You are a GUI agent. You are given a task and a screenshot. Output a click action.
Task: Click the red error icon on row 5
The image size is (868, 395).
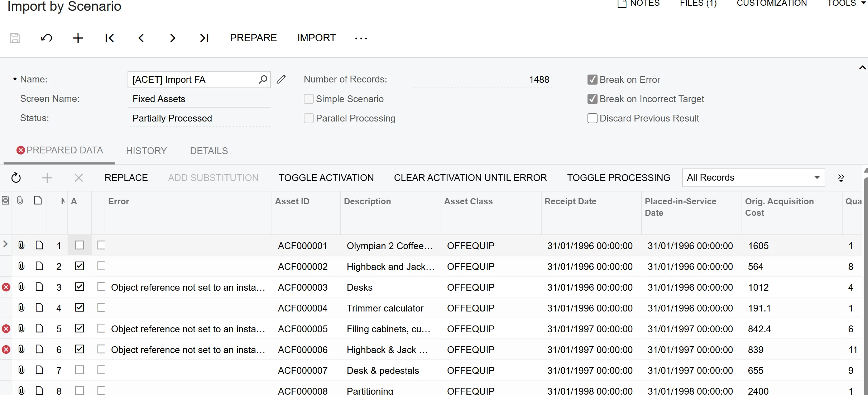coord(6,329)
